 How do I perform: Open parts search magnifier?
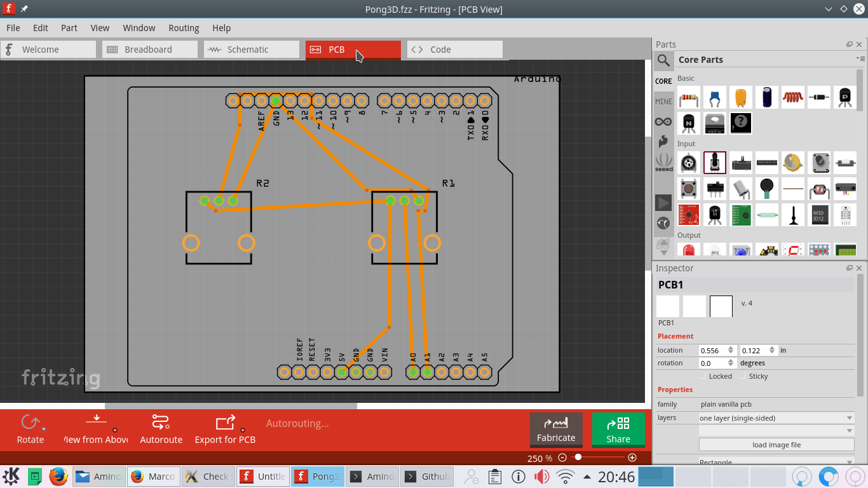pyautogui.click(x=663, y=60)
